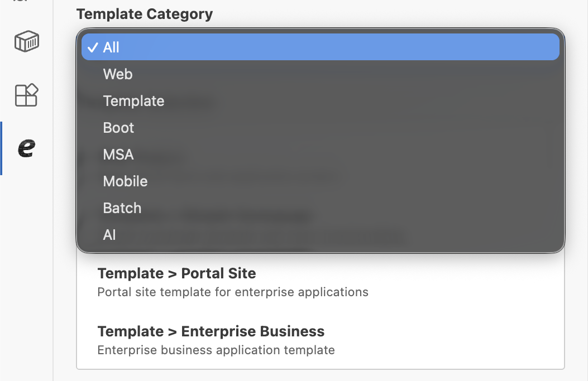Screen dimensions: 588x381
Task: Click the 'Enterprise business application template' description text
Action: point(216,350)
